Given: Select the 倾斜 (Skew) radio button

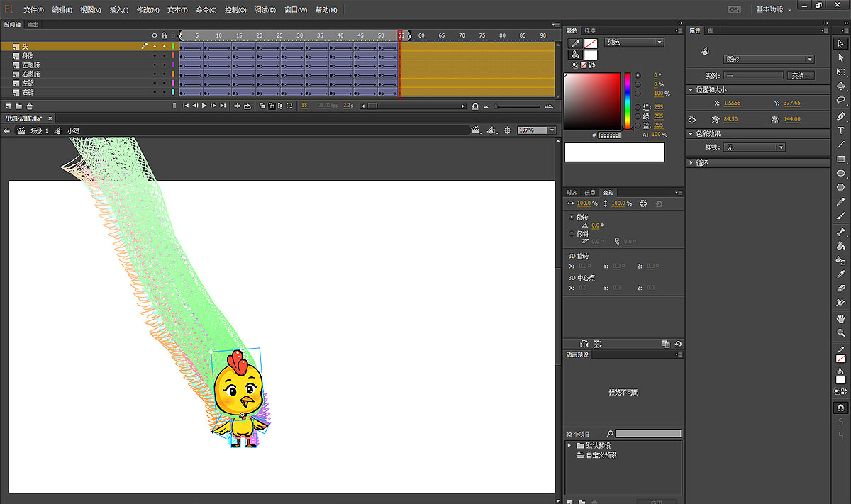Looking at the screenshot, I should click(x=572, y=233).
